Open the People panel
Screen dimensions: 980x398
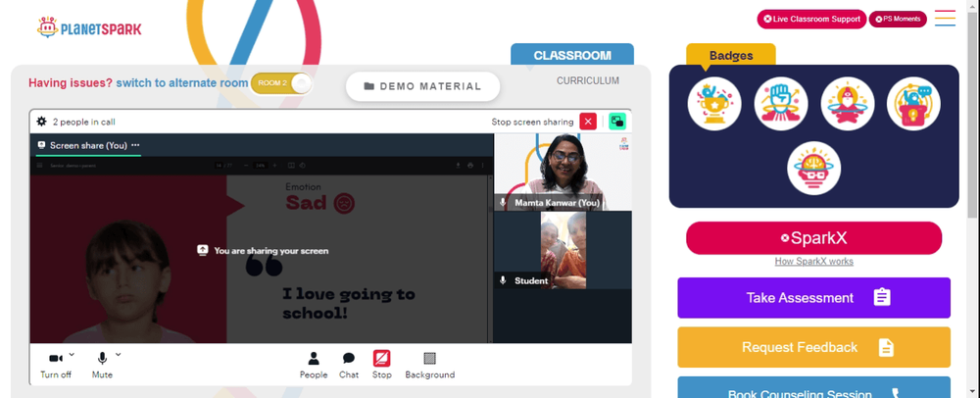(x=314, y=365)
